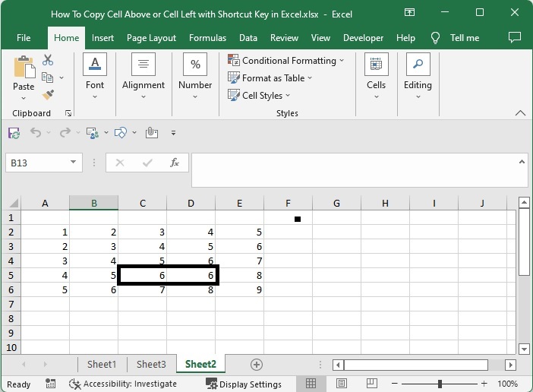Click the Format Painter brush icon

[48, 94]
